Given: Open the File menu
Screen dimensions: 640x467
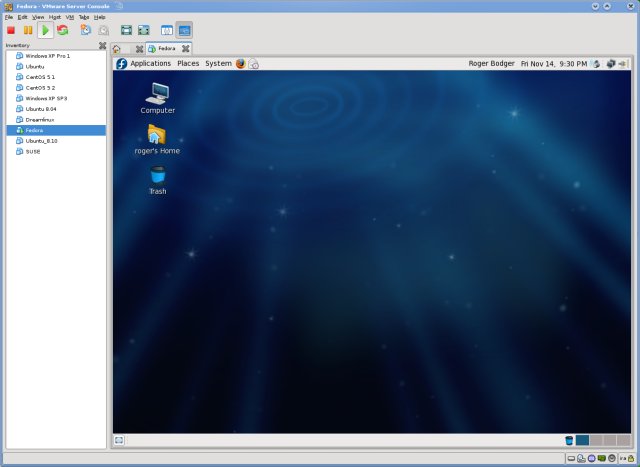Looking at the screenshot, I should (9, 17).
